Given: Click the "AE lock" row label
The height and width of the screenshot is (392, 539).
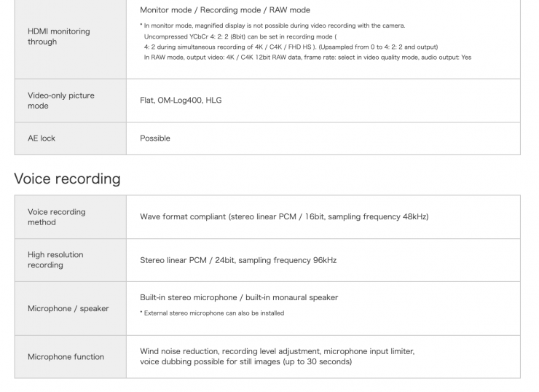Looking at the screenshot, I should [42, 138].
